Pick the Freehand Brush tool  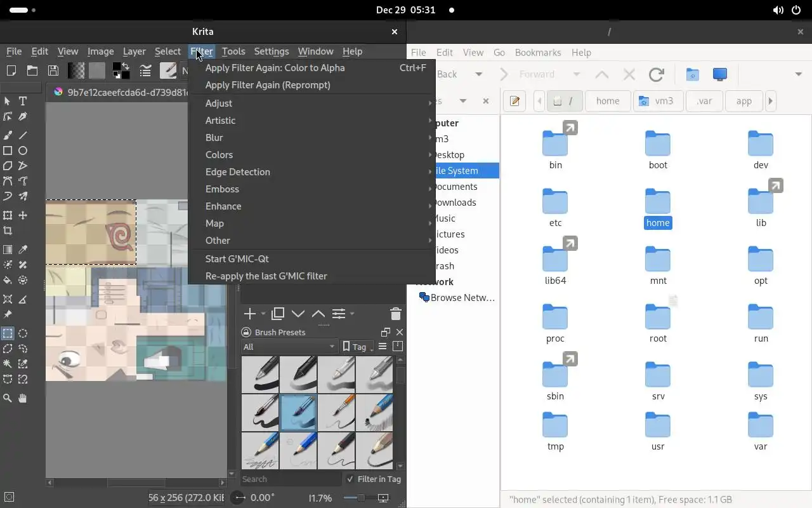click(8, 135)
